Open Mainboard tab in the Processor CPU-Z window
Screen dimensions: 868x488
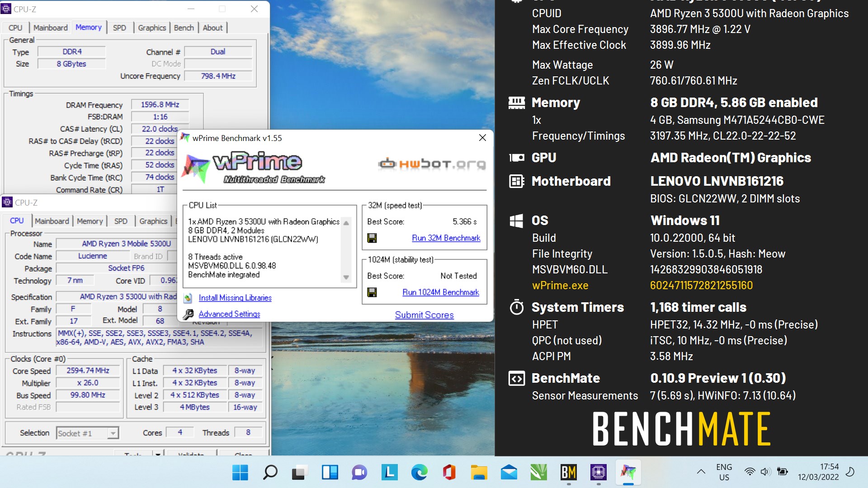tap(52, 221)
